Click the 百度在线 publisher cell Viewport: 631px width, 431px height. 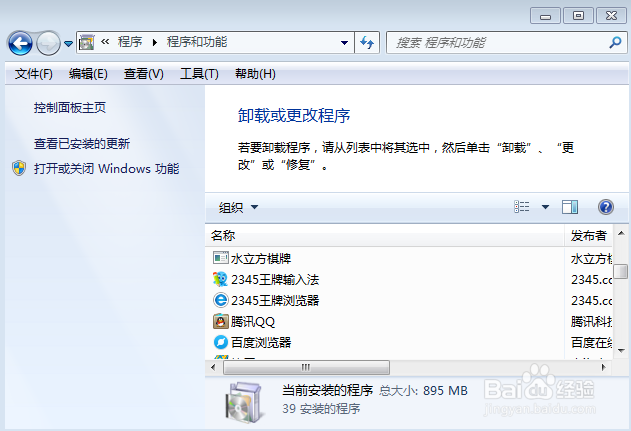pyautogui.click(x=591, y=342)
